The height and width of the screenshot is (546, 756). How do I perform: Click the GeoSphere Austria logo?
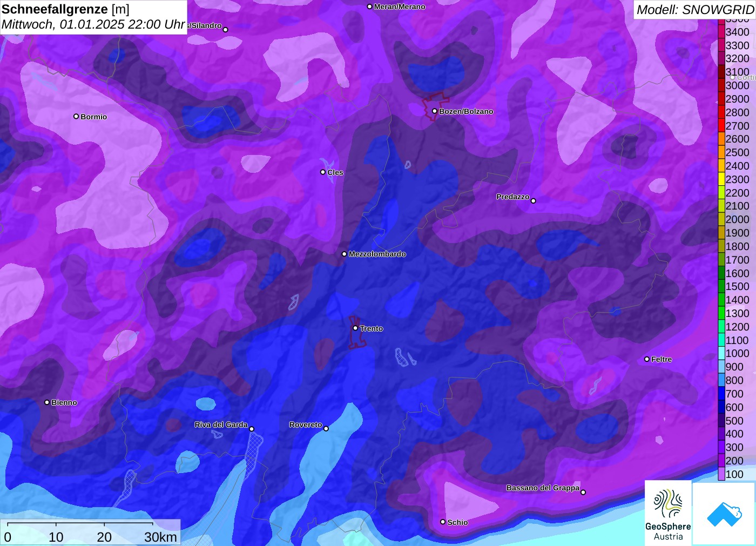coord(668,513)
